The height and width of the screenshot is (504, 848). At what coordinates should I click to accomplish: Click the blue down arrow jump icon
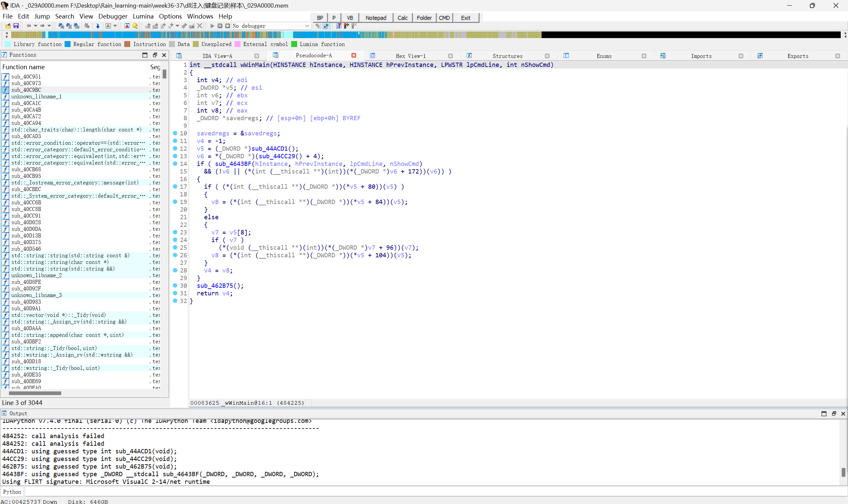coord(98,26)
